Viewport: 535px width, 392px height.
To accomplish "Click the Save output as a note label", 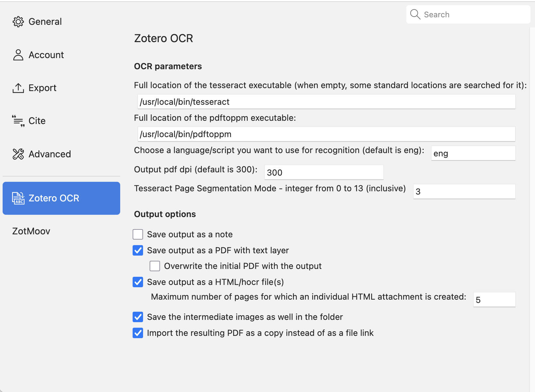I will (x=190, y=234).
